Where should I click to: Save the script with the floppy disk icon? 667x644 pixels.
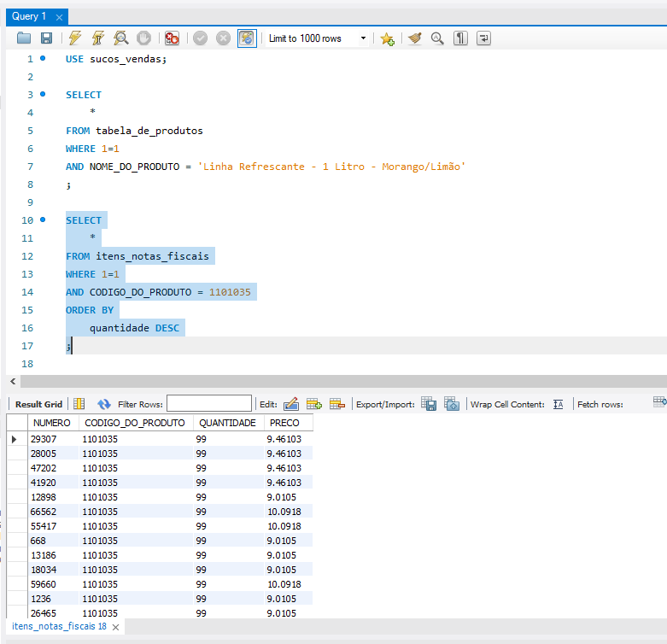click(46, 38)
